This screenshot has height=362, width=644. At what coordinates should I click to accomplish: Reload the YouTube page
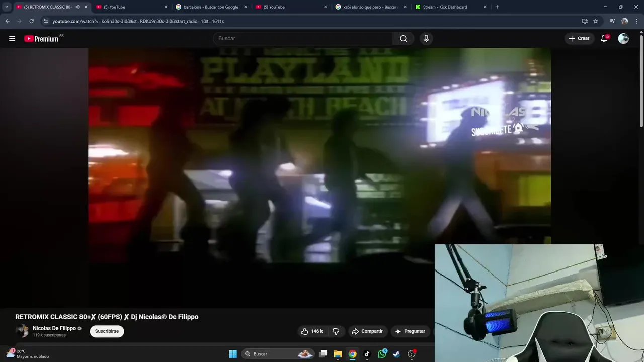[31, 21]
